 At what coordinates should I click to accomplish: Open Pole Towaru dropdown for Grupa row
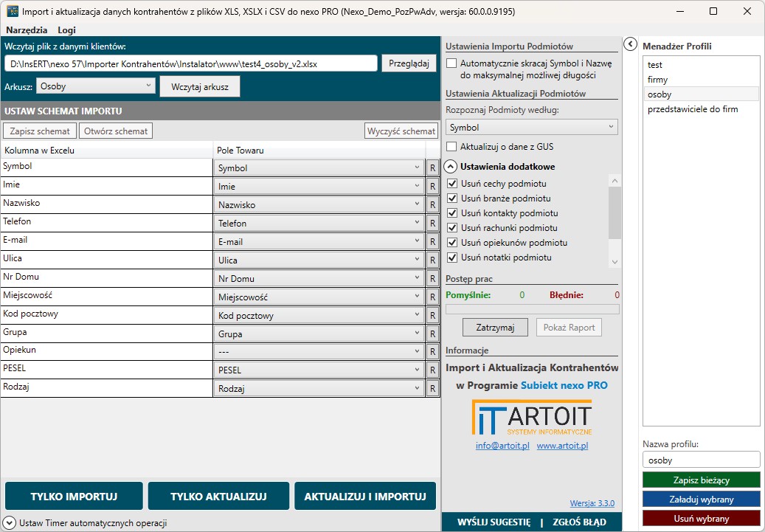319,334
